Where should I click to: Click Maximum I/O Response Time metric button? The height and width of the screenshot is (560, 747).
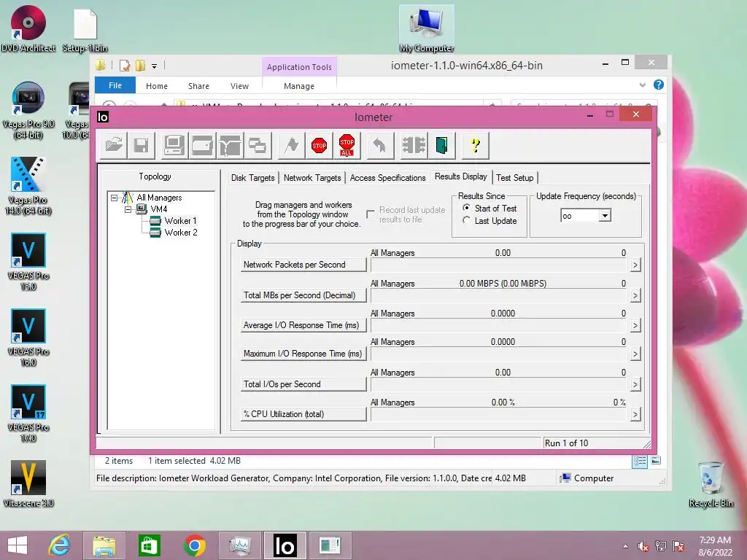[x=303, y=354]
